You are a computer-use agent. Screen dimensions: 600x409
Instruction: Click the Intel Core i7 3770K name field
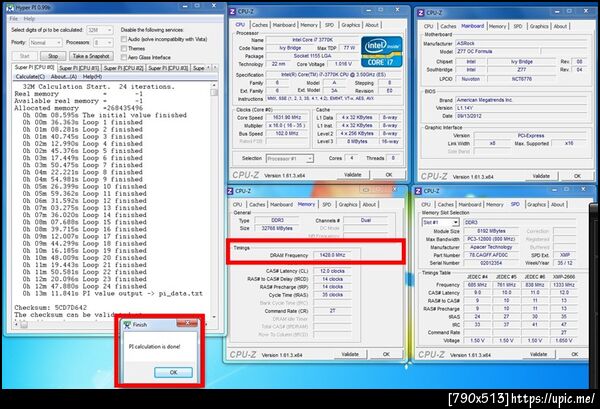click(x=312, y=40)
